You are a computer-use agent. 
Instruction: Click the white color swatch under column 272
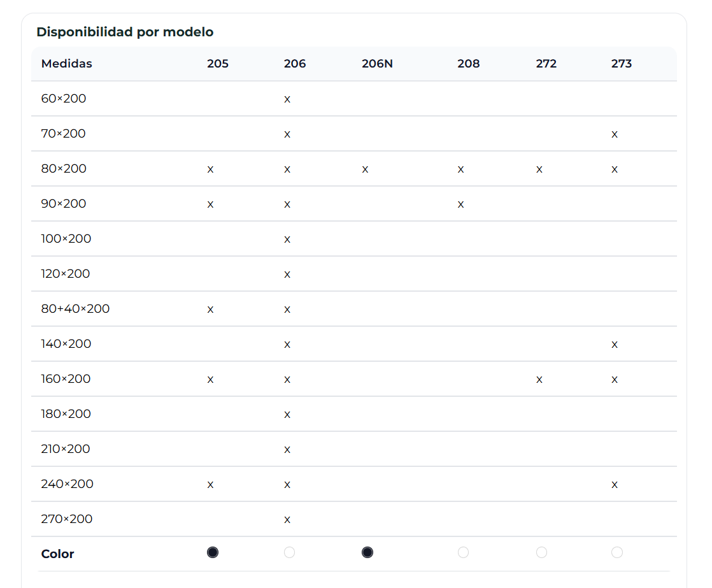(541, 552)
